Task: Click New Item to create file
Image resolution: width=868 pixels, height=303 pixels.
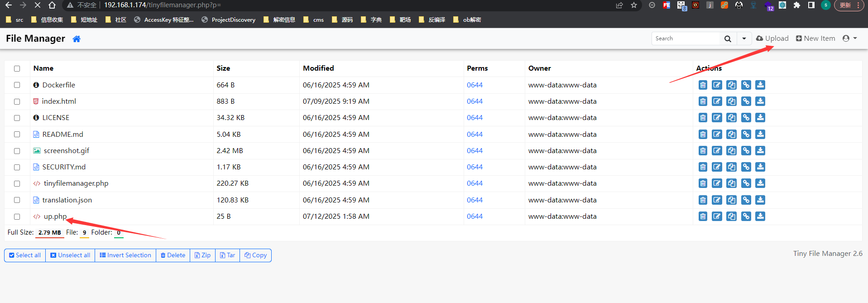Action: (x=815, y=38)
